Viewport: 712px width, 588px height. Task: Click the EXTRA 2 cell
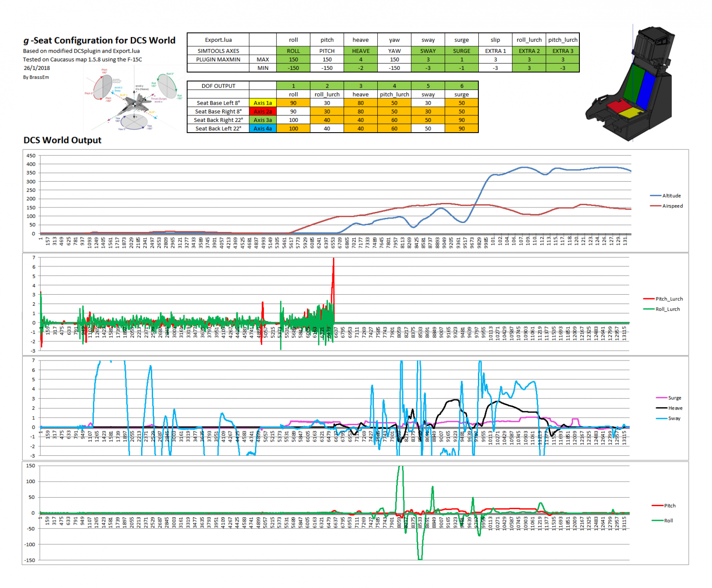[529, 51]
